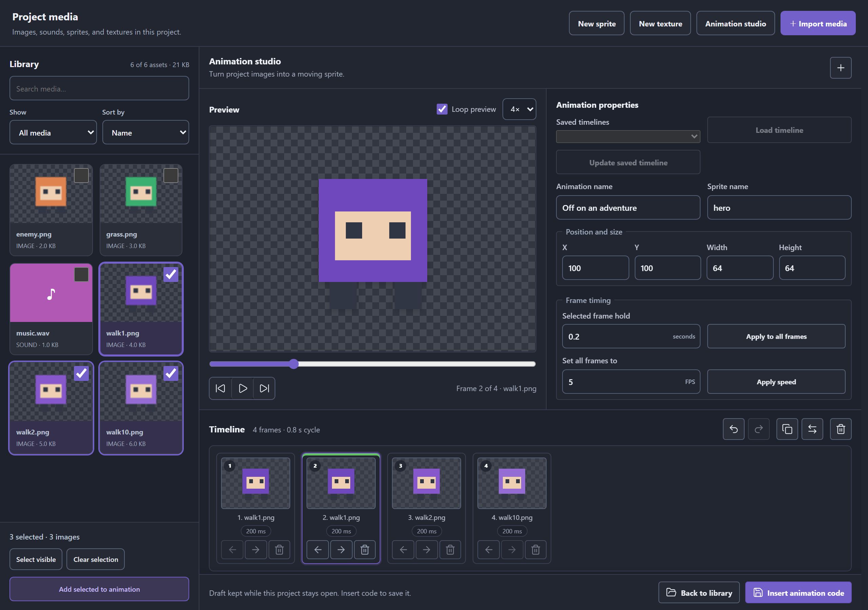Move frame 2 walk1.png right
The height and width of the screenshot is (610, 868).
pyautogui.click(x=341, y=550)
